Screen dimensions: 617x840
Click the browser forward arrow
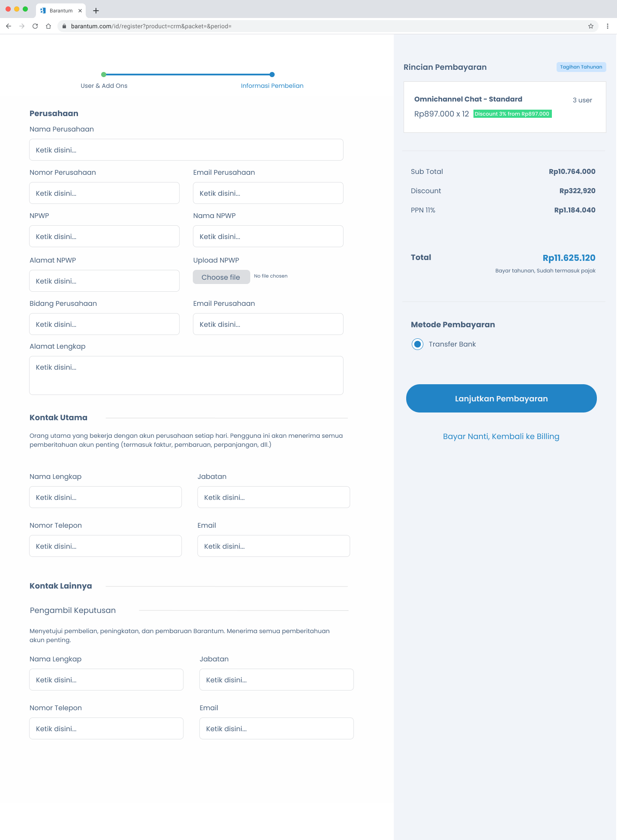point(22,26)
